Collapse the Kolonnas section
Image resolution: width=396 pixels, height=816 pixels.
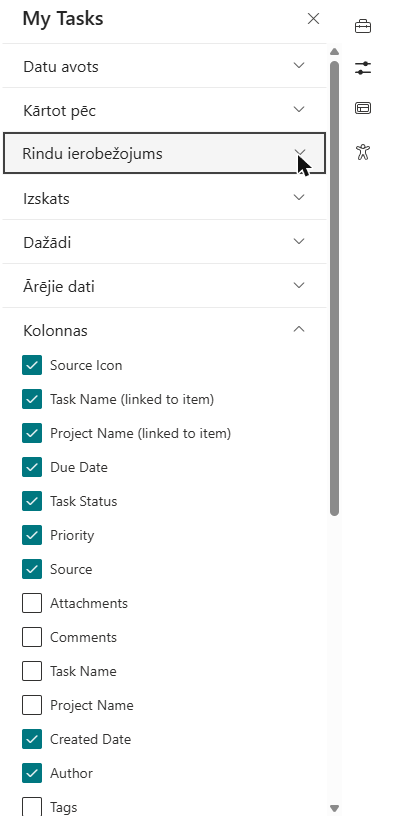point(164,330)
